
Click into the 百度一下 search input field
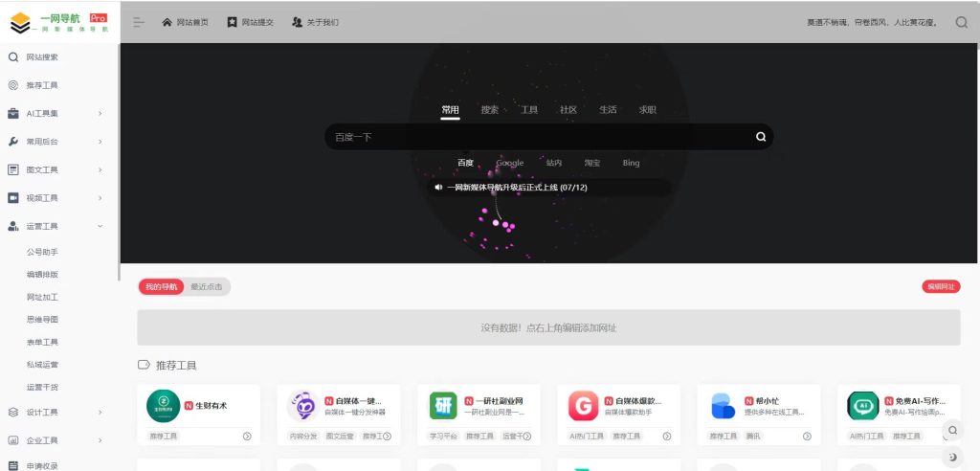(x=536, y=137)
